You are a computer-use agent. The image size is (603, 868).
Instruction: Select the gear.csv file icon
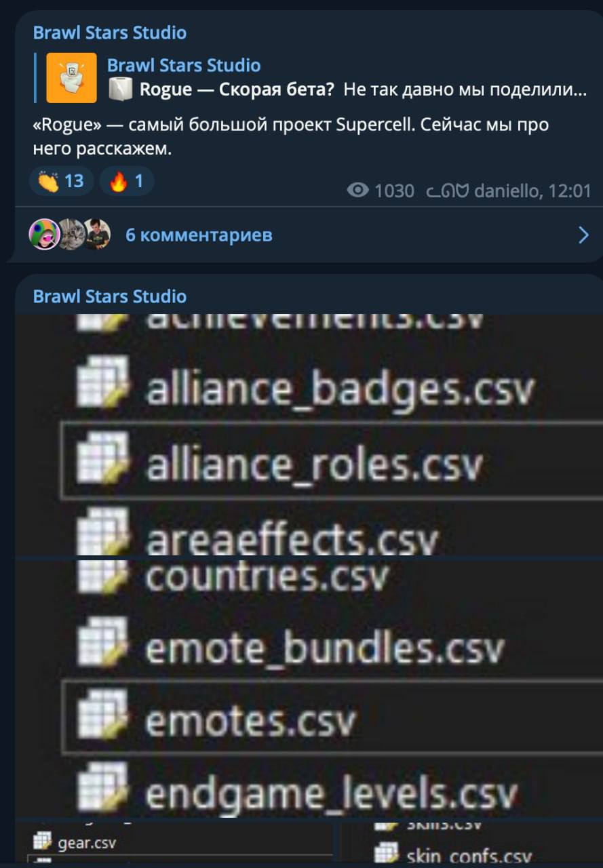click(x=43, y=843)
